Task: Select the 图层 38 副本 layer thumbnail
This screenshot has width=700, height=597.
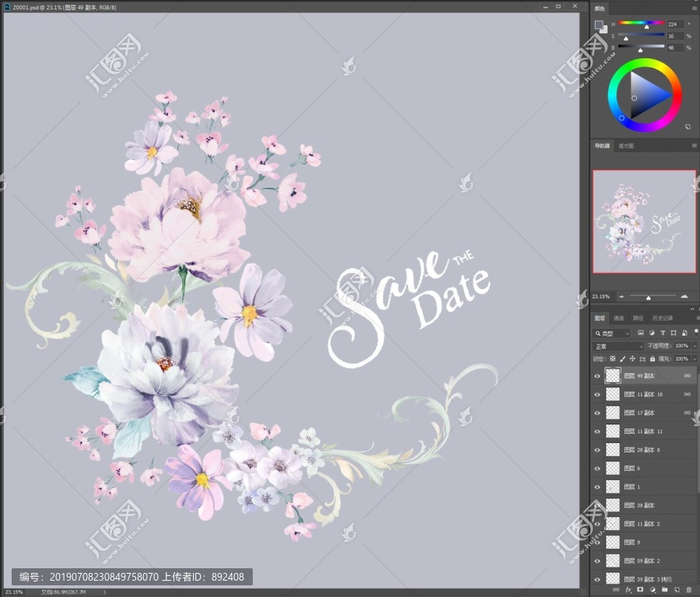Action: [613, 505]
